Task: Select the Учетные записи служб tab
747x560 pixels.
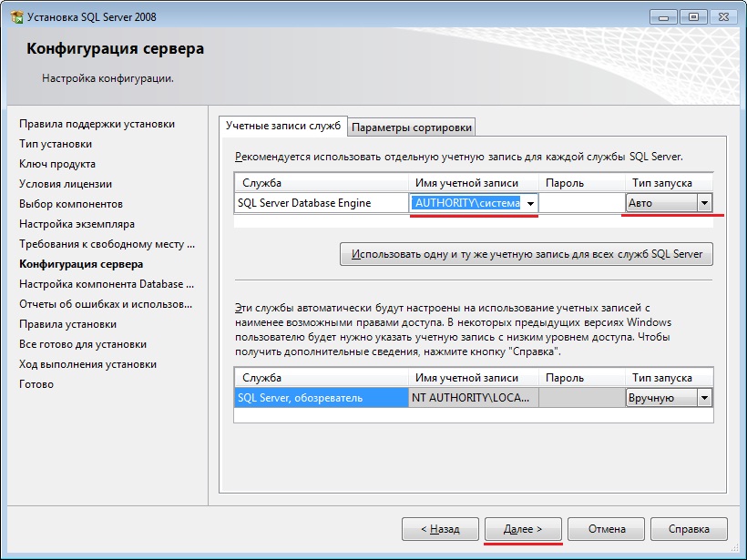Action: coord(283,126)
